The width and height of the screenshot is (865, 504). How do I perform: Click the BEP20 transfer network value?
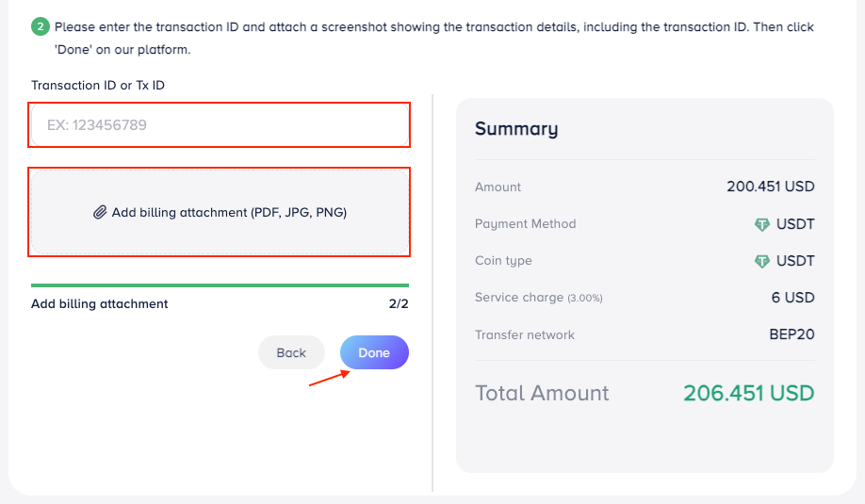pos(792,334)
